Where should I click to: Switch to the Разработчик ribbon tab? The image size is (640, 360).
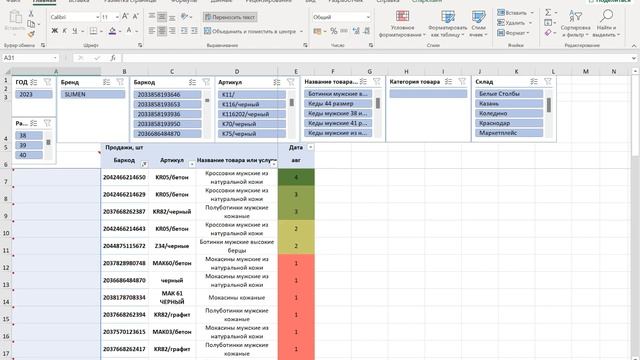click(x=346, y=2)
